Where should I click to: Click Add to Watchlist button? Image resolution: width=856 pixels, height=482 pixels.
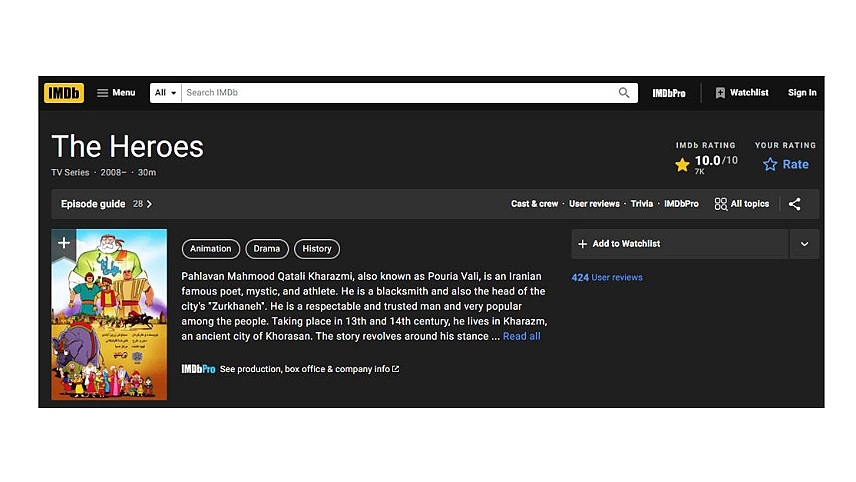click(x=680, y=244)
